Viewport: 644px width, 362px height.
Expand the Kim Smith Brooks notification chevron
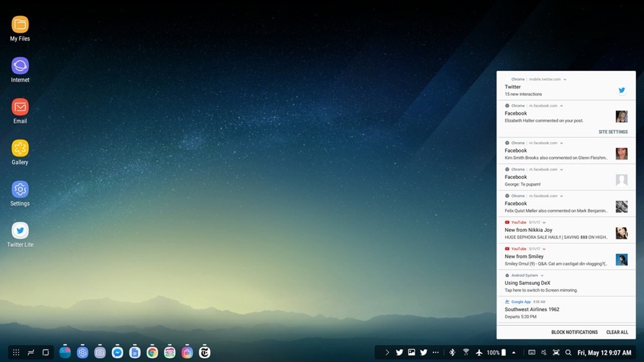coord(561,143)
